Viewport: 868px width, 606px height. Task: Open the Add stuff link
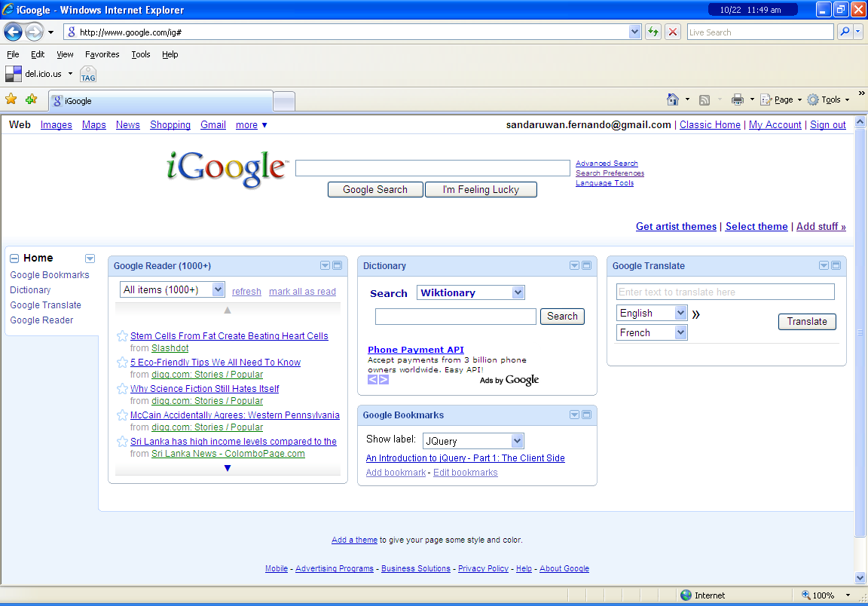click(x=821, y=227)
